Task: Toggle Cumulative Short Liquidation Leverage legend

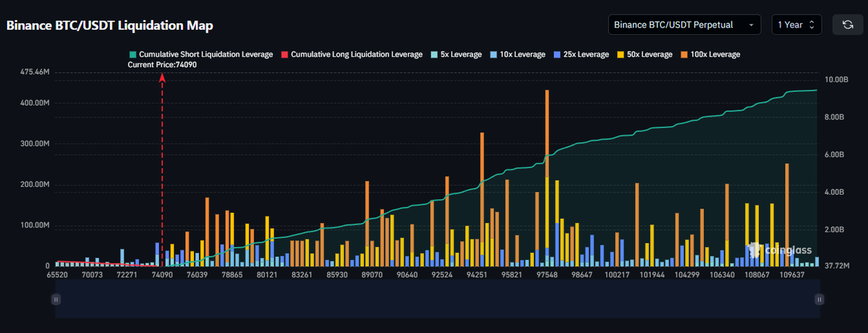Action: [x=201, y=54]
